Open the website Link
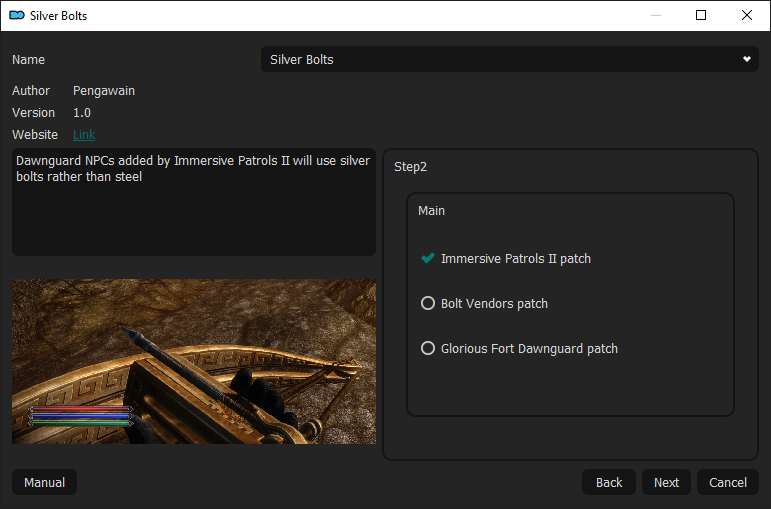The image size is (771, 509). [84, 134]
